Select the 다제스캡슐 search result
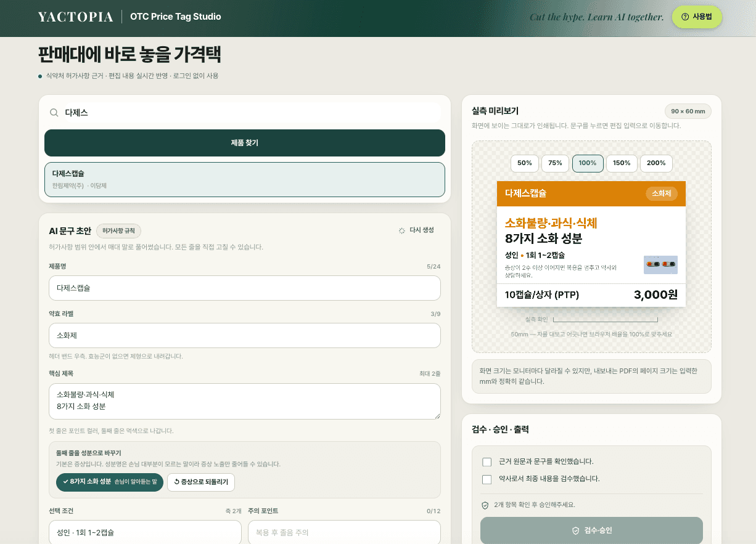This screenshot has height=544, width=756. click(x=245, y=179)
